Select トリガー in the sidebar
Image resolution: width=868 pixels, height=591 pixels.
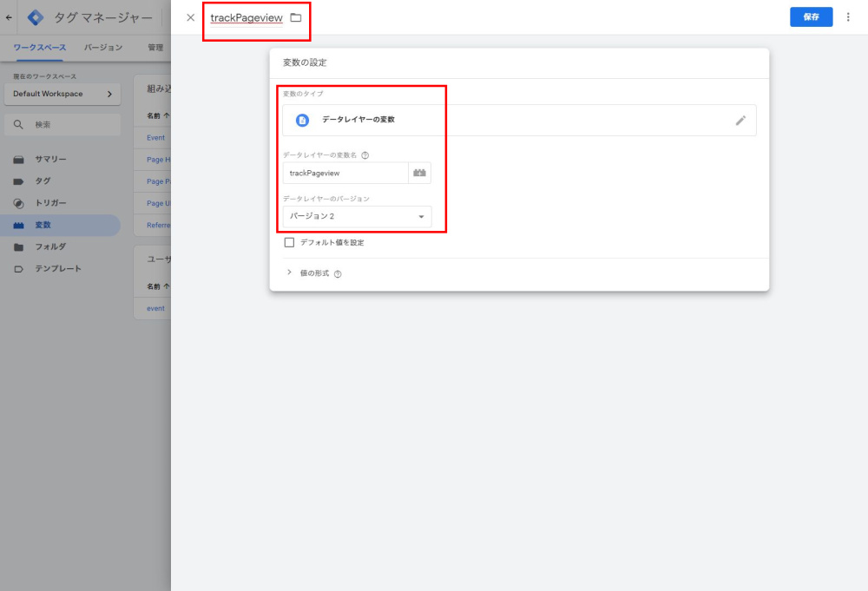coord(50,203)
